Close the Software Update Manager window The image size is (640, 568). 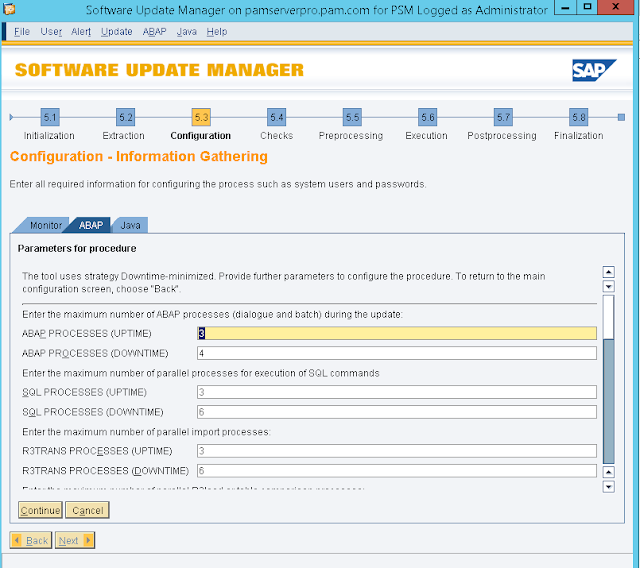coord(616,7)
